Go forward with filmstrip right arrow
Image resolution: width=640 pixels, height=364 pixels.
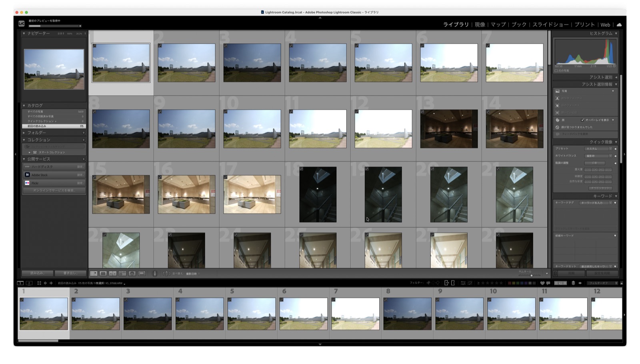(x=51, y=283)
